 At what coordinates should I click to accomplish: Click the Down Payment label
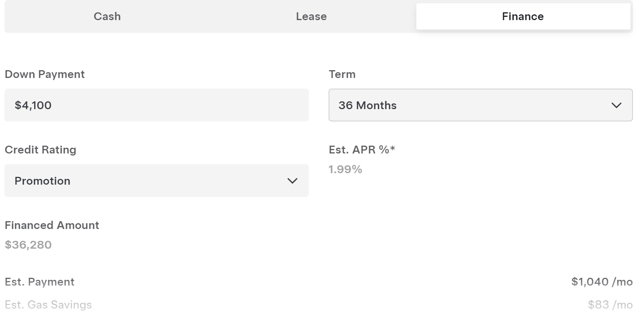tap(45, 74)
